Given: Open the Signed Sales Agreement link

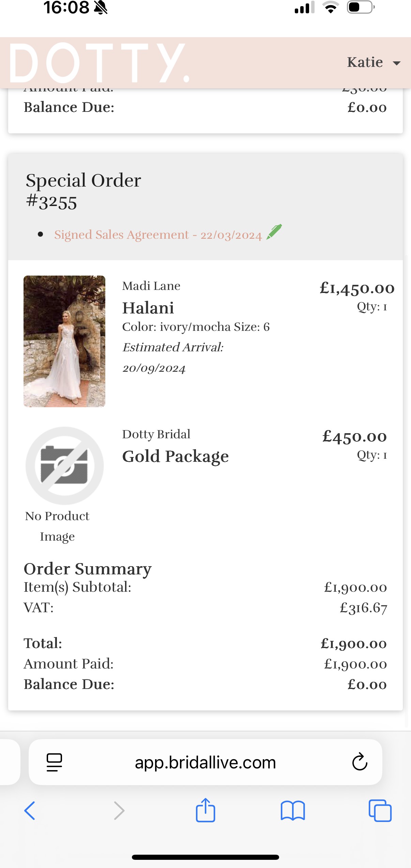Looking at the screenshot, I should click(x=158, y=235).
